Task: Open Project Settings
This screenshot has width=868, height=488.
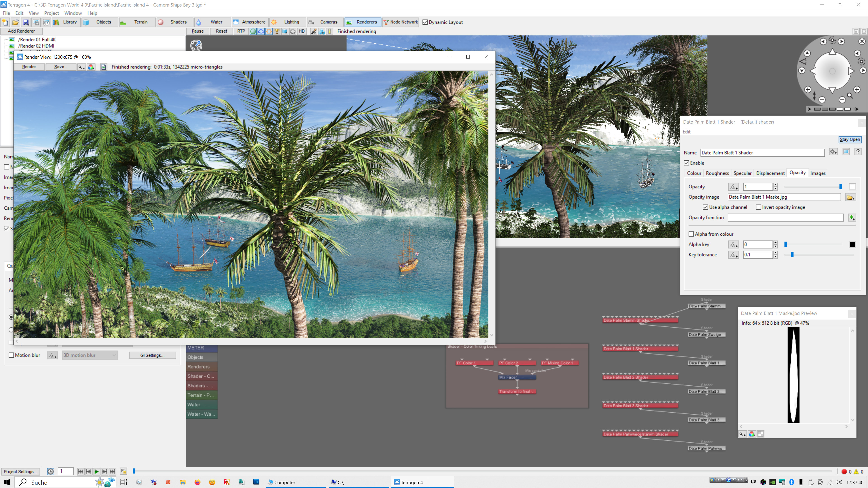Action: pyautogui.click(x=20, y=472)
